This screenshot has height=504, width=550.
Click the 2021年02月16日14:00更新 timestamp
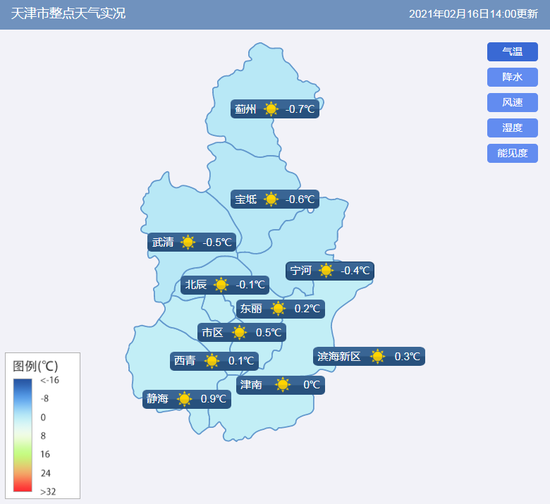[x=473, y=14]
